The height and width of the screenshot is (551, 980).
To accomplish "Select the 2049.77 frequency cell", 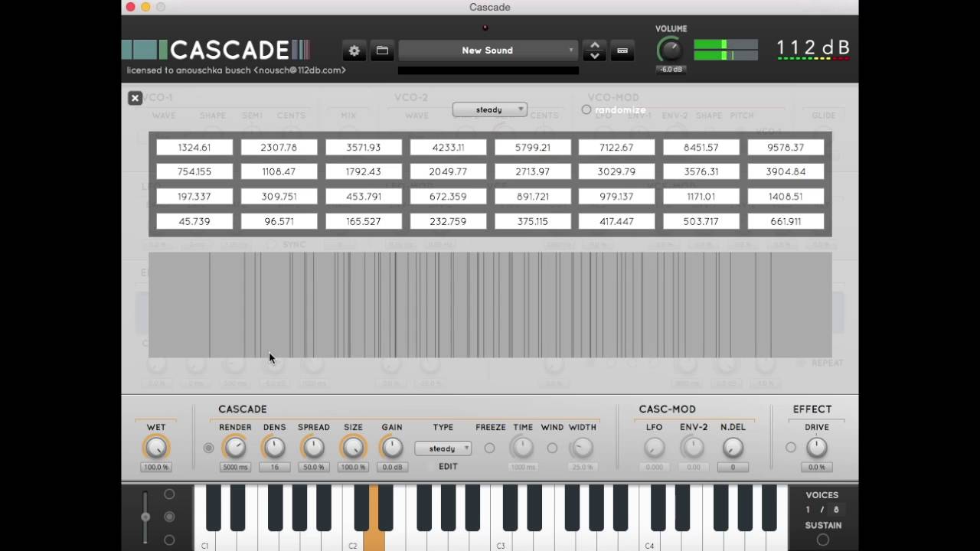I will [448, 171].
